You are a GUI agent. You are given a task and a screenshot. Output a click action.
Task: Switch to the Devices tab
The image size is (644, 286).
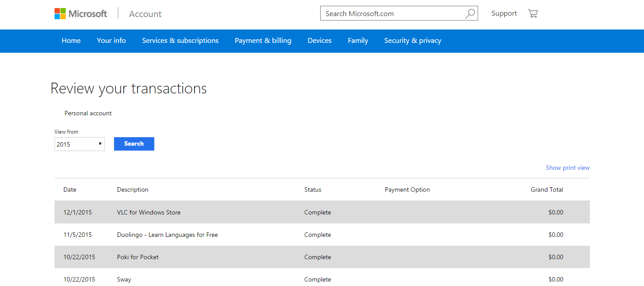pyautogui.click(x=320, y=41)
